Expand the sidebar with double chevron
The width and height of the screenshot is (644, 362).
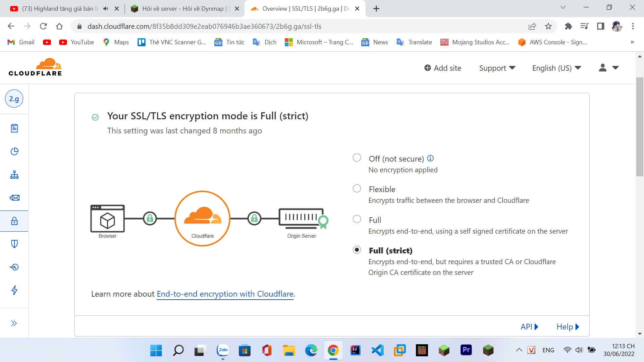click(14, 323)
